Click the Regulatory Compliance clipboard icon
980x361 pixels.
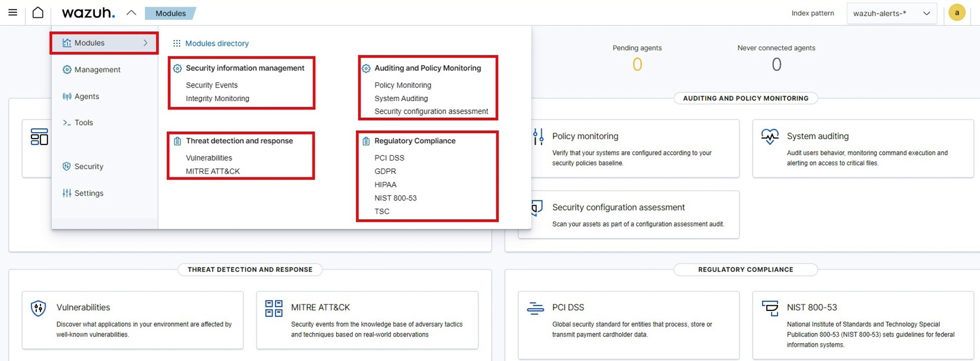(366, 141)
